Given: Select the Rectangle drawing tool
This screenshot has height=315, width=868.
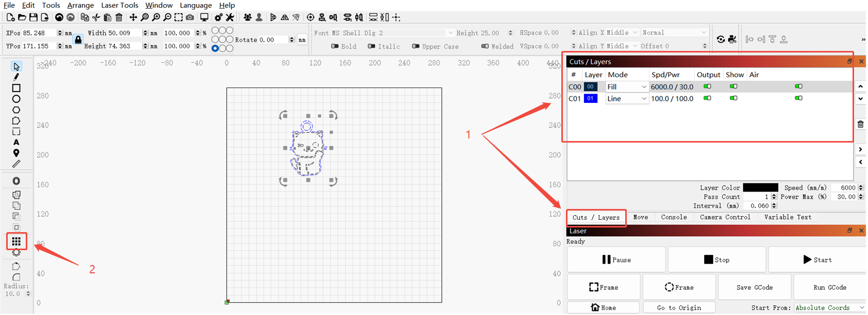Looking at the screenshot, I should pos(16,88).
